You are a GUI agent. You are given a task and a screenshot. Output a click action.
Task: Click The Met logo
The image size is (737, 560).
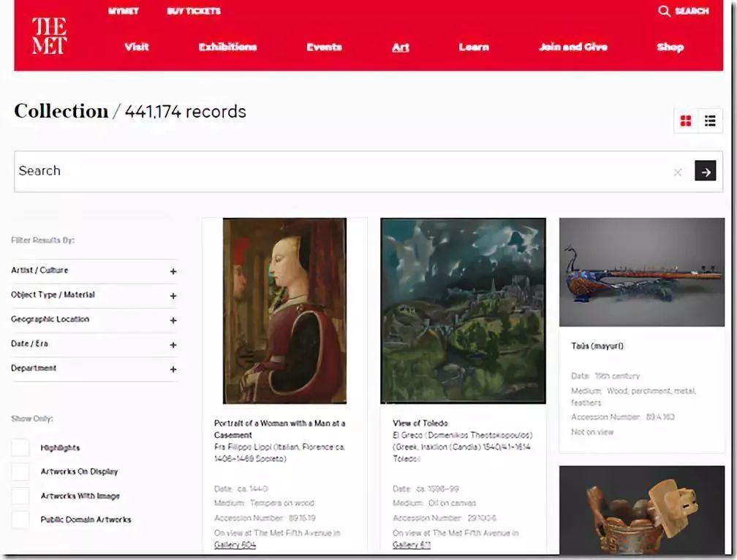coord(50,36)
